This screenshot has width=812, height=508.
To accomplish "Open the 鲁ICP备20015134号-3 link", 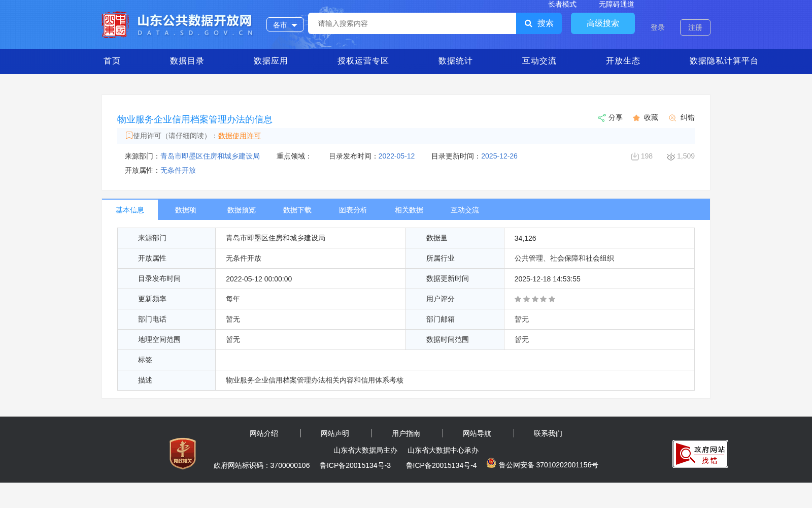I will click(x=355, y=465).
